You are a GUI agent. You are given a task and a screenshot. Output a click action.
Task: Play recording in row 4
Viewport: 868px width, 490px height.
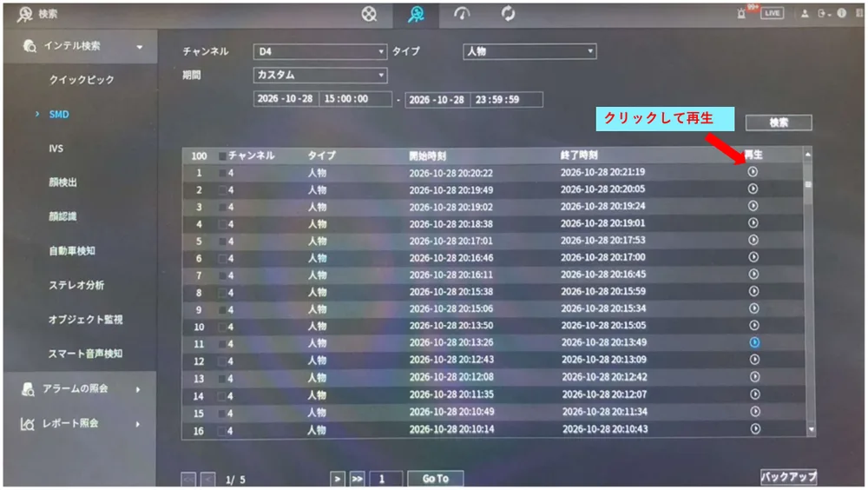(x=753, y=222)
